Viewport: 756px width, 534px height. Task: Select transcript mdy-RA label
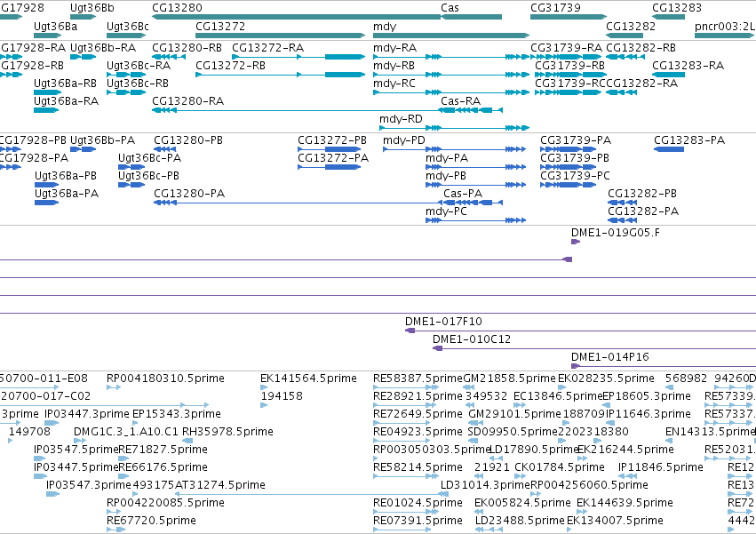pos(394,48)
